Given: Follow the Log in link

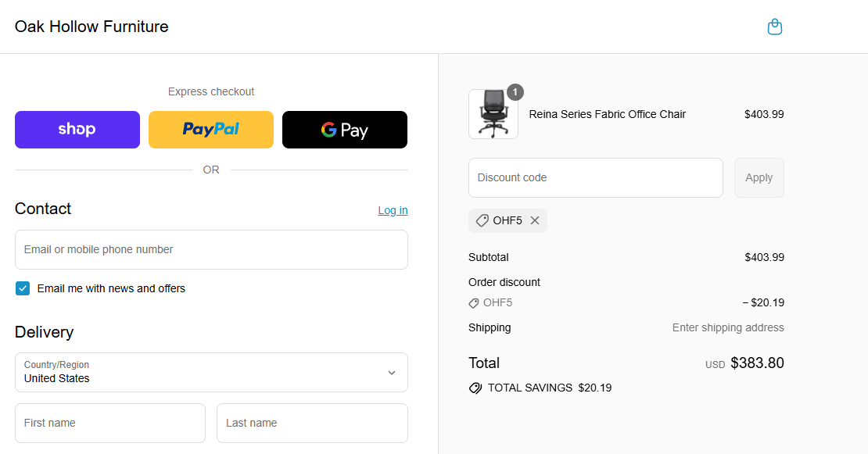Looking at the screenshot, I should coord(393,210).
